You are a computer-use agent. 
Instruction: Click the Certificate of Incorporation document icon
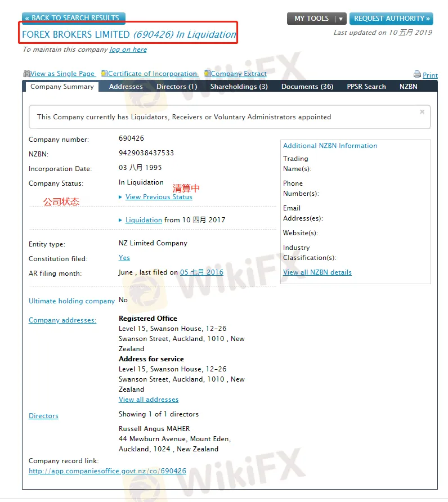(104, 73)
